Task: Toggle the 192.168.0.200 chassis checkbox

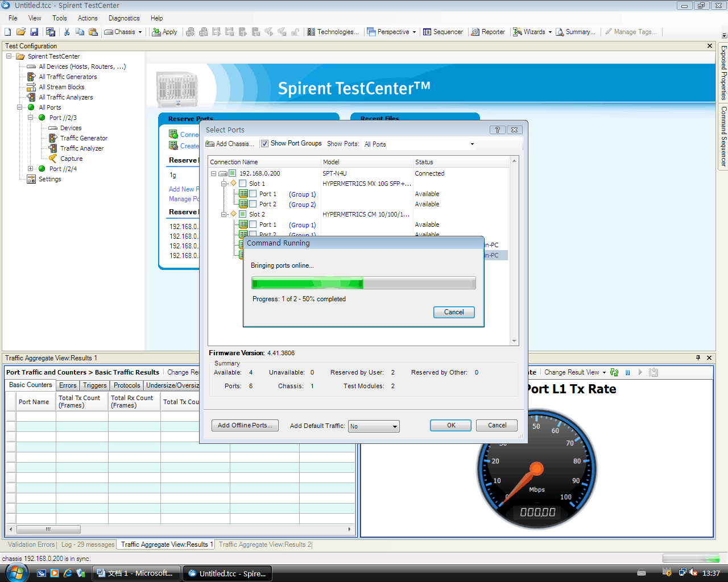Action: (x=232, y=173)
